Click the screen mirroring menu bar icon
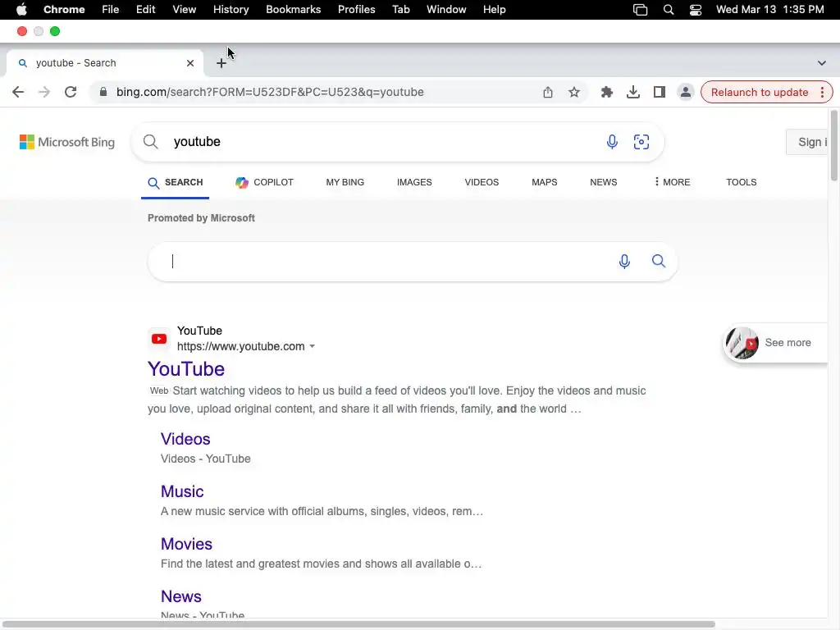840x630 pixels. [640, 10]
